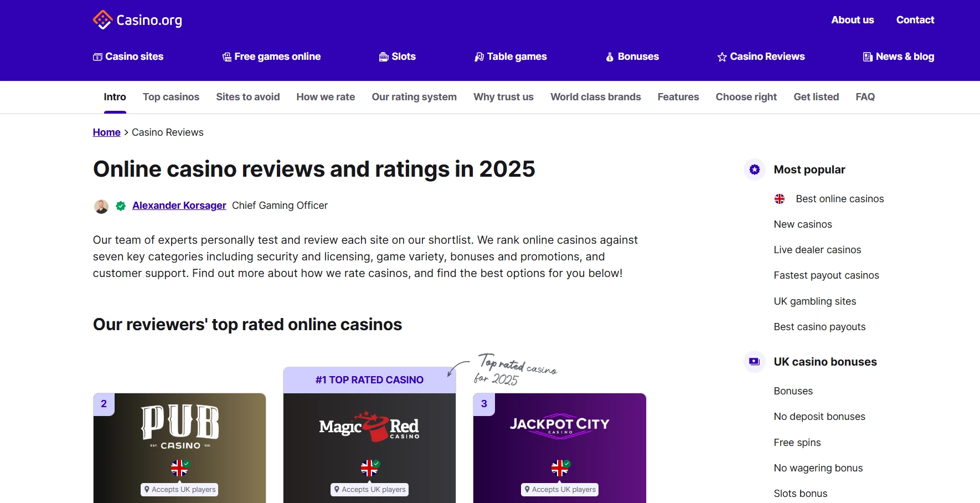This screenshot has width=980, height=503.
Task: Open Alexander Korsager's author profile link
Action: tap(179, 206)
